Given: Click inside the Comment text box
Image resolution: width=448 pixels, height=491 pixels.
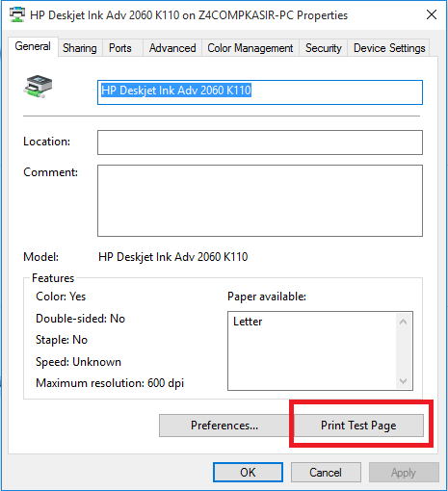Looking at the screenshot, I should click(260, 201).
